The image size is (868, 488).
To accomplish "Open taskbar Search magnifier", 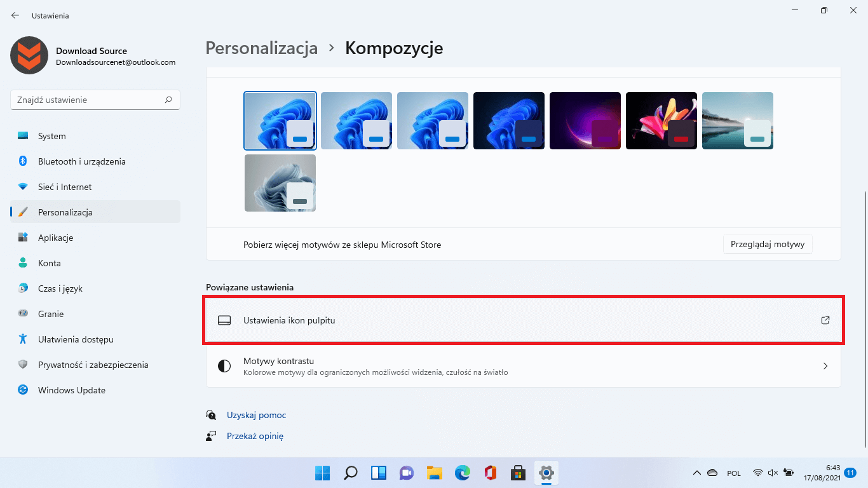I will [350, 473].
